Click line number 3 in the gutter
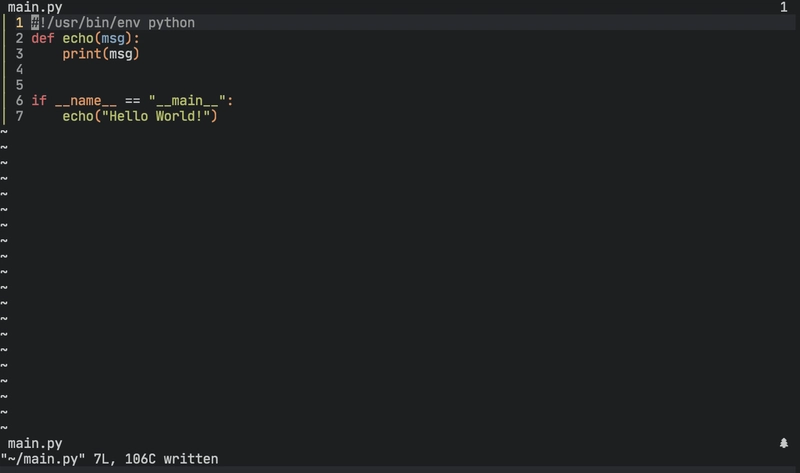This screenshot has width=800, height=473. [x=19, y=54]
